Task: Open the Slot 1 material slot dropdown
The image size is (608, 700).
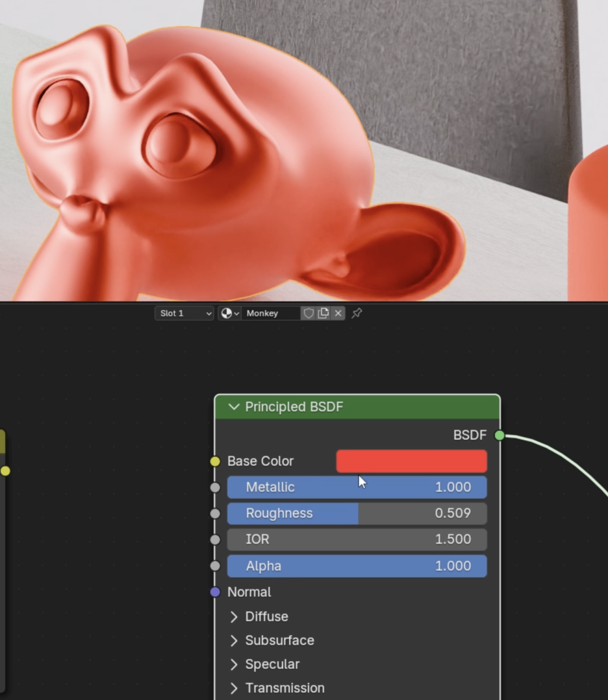Action: coord(184,313)
